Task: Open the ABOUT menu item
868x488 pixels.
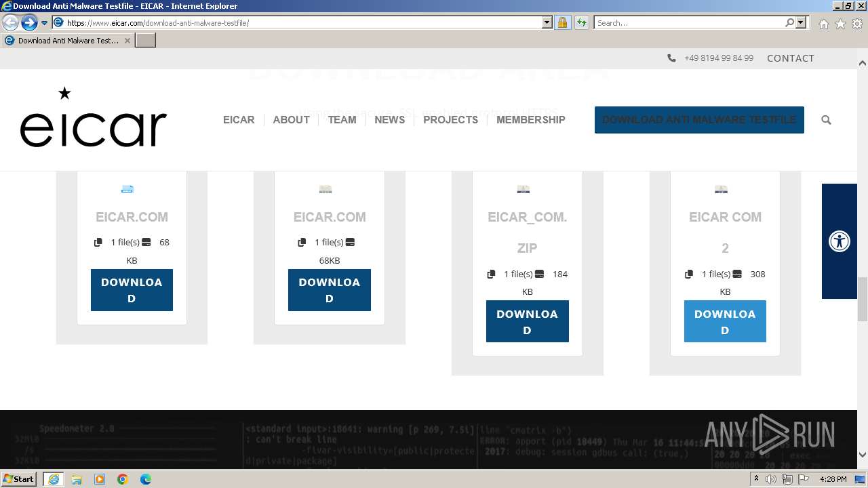Action: [291, 119]
